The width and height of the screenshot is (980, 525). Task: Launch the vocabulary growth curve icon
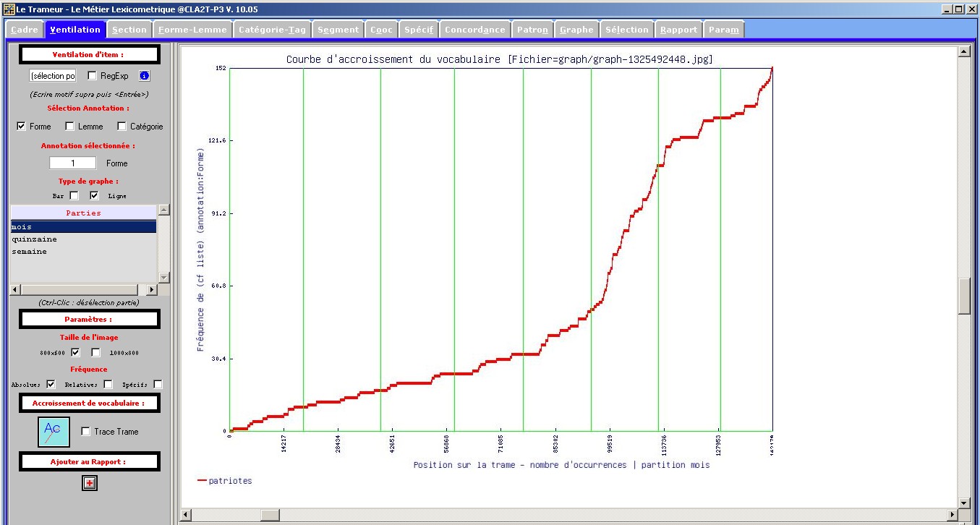pyautogui.click(x=54, y=432)
